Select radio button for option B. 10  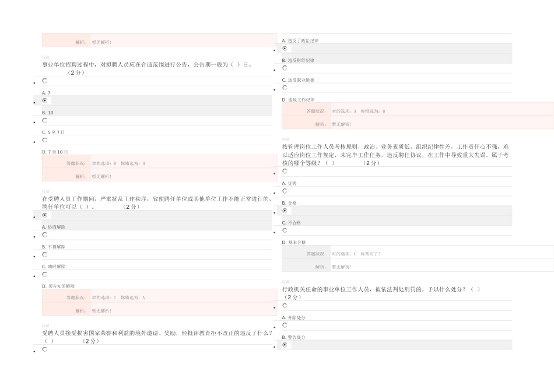[45, 101]
